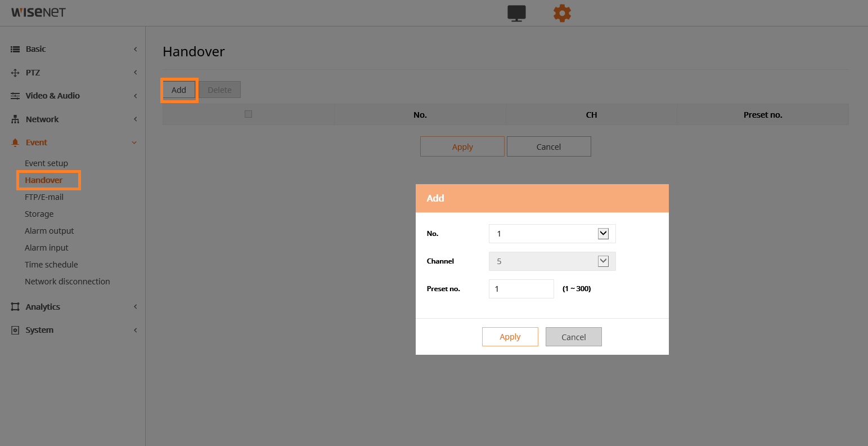Go to Alarm output settings

(x=49, y=231)
